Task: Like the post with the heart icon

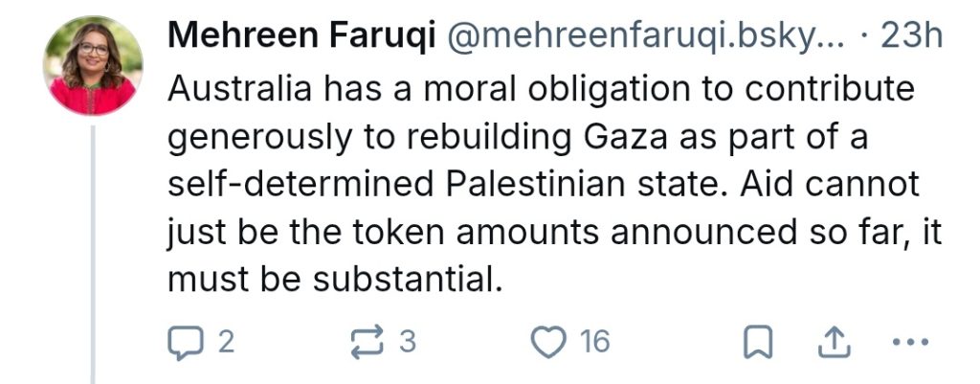Action: tap(548, 342)
